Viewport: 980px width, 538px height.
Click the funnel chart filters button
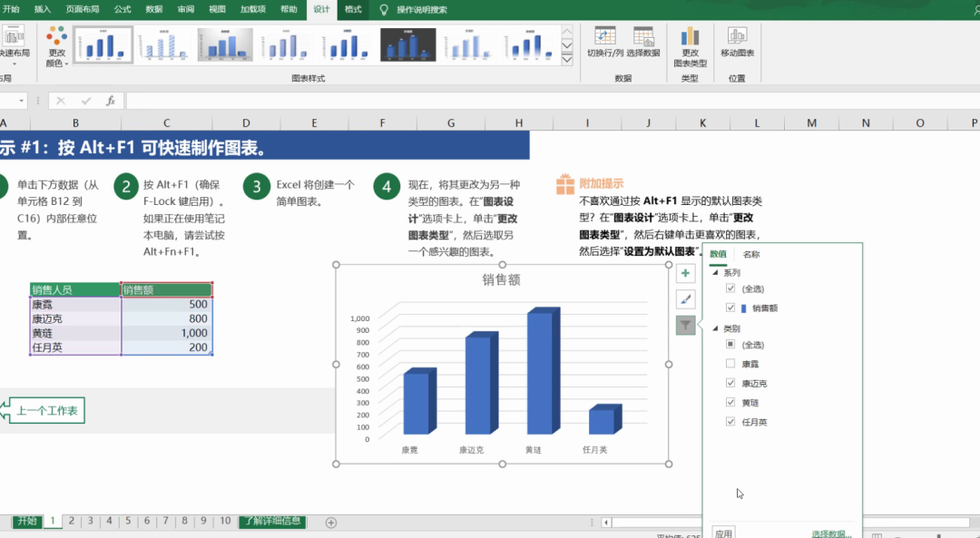point(685,325)
